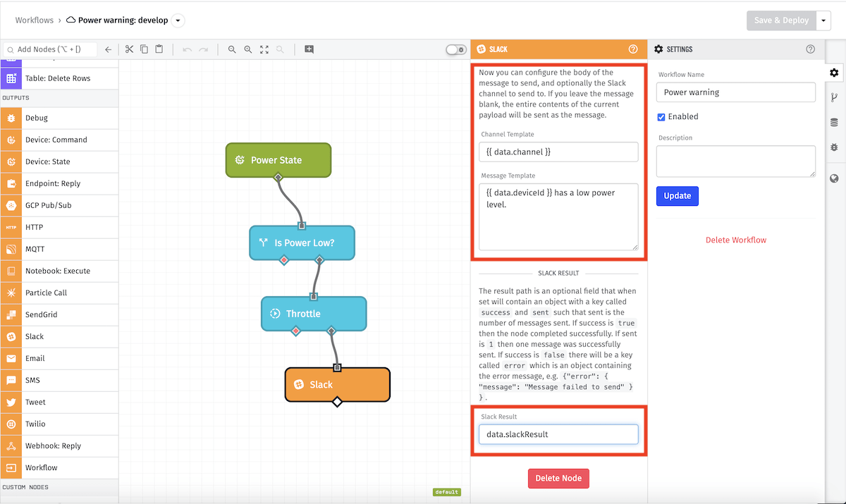Click the red output port of Throttle node
This screenshot has width=846, height=504.
[x=296, y=331]
